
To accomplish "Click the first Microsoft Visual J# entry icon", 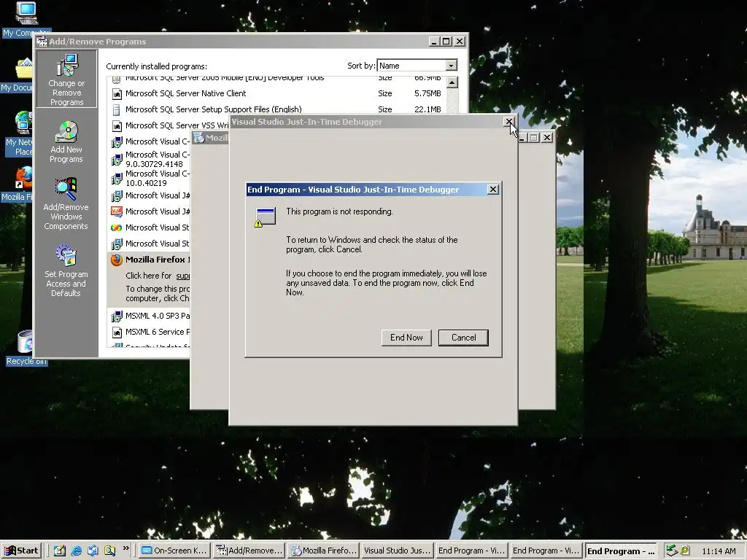I will tap(117, 195).
